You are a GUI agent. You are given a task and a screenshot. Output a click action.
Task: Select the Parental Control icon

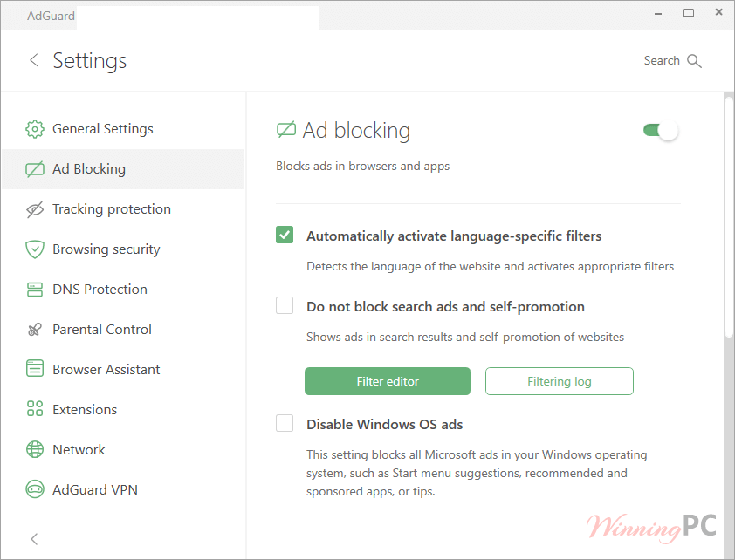34,329
